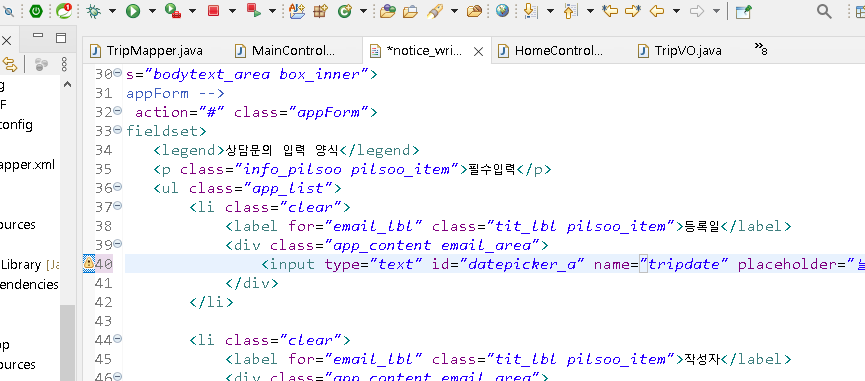Show the hidden editors list »8

tap(761, 49)
